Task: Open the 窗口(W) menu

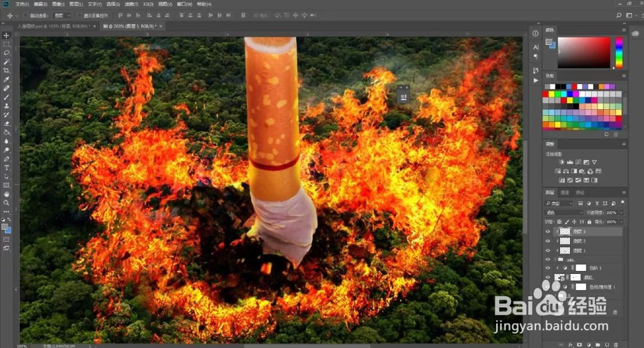Action: pyautogui.click(x=184, y=4)
